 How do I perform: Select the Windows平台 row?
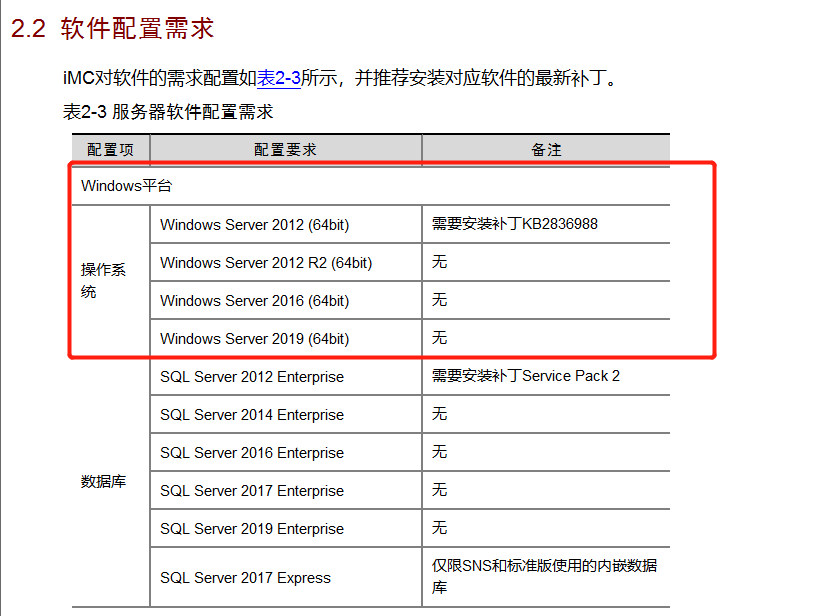pos(371,186)
